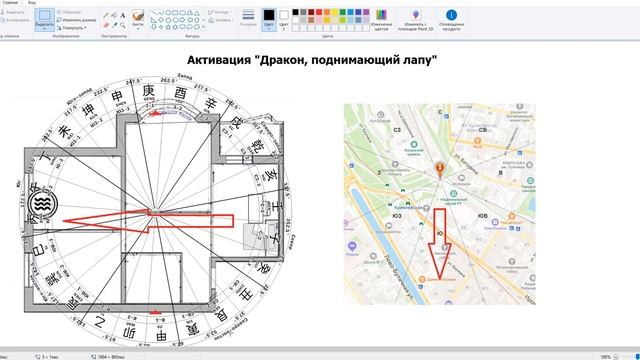
Task: Choose the right arrow shape
Action: 182,20
